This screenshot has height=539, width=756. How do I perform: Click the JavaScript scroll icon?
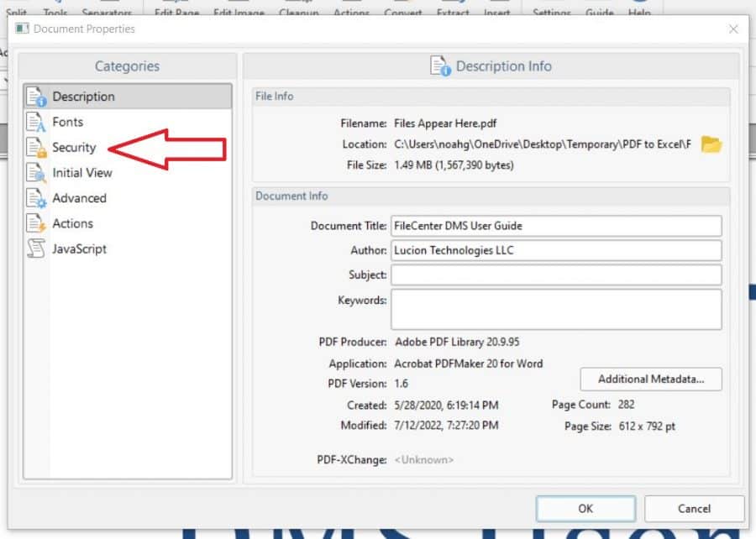click(x=37, y=249)
